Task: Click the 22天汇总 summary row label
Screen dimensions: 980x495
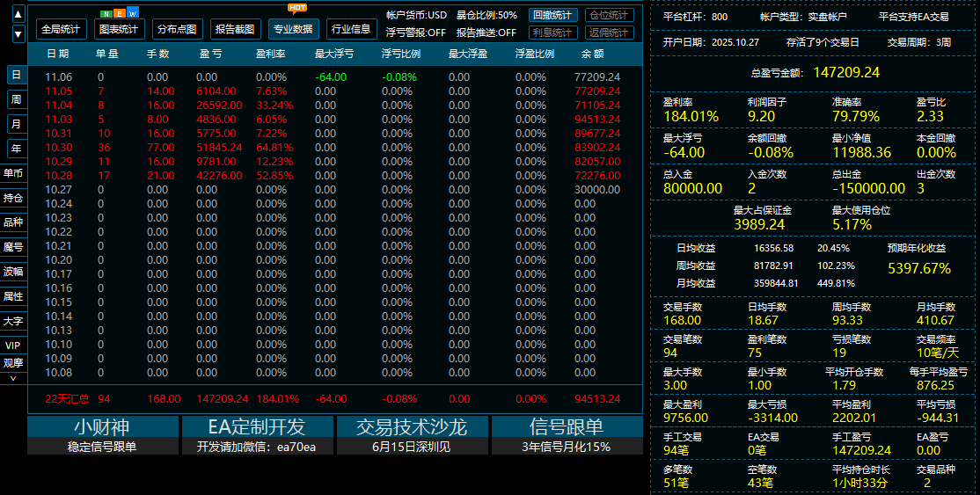Action: pos(67,399)
